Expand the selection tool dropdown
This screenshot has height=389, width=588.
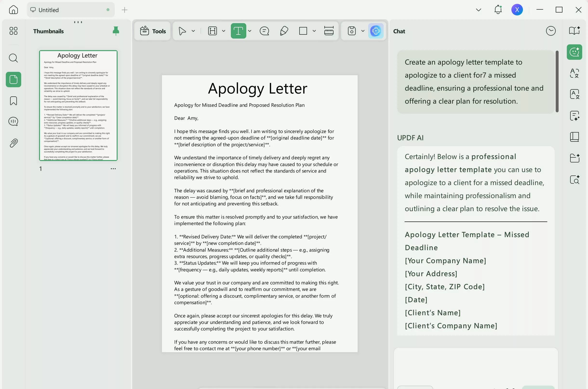tap(193, 31)
